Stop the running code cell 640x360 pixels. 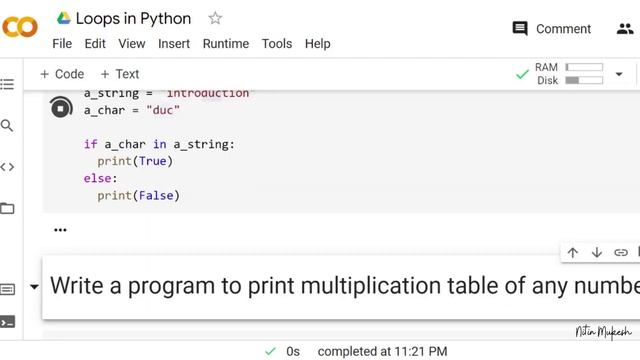(61, 108)
